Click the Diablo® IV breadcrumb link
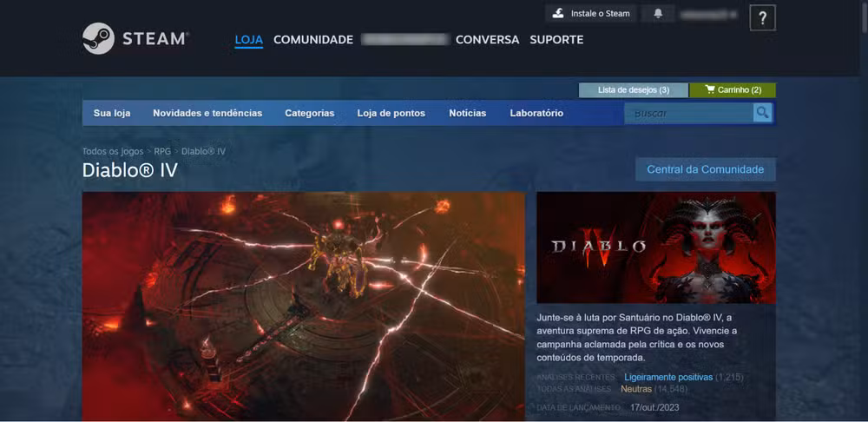The width and height of the screenshot is (868, 422). 204,151
